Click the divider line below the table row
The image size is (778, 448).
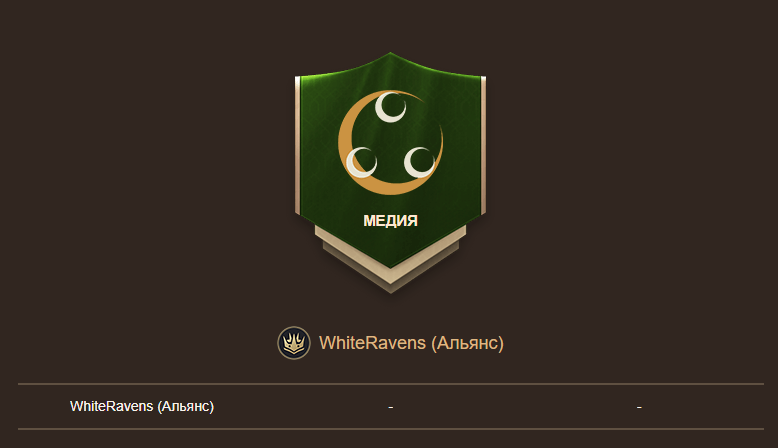[x=391, y=429]
